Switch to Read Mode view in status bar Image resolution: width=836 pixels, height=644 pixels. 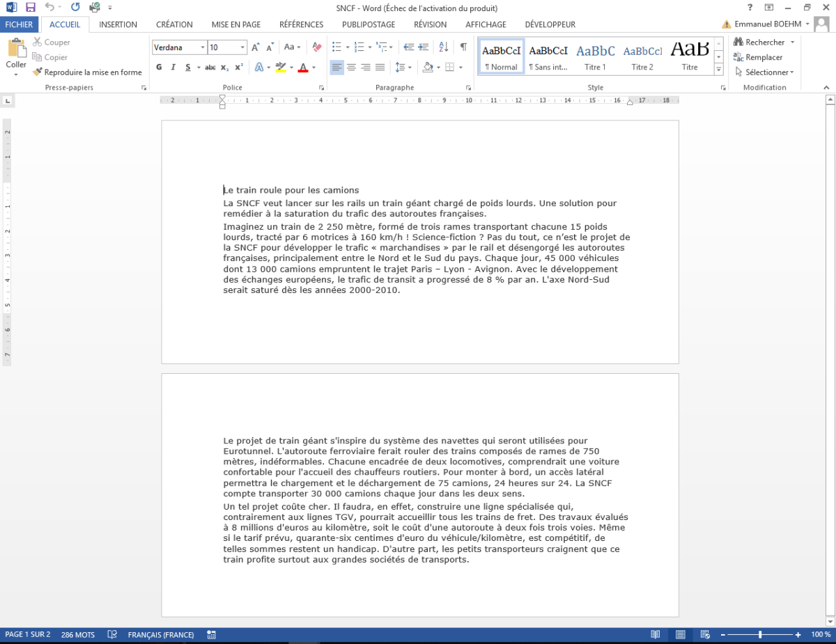click(x=655, y=635)
